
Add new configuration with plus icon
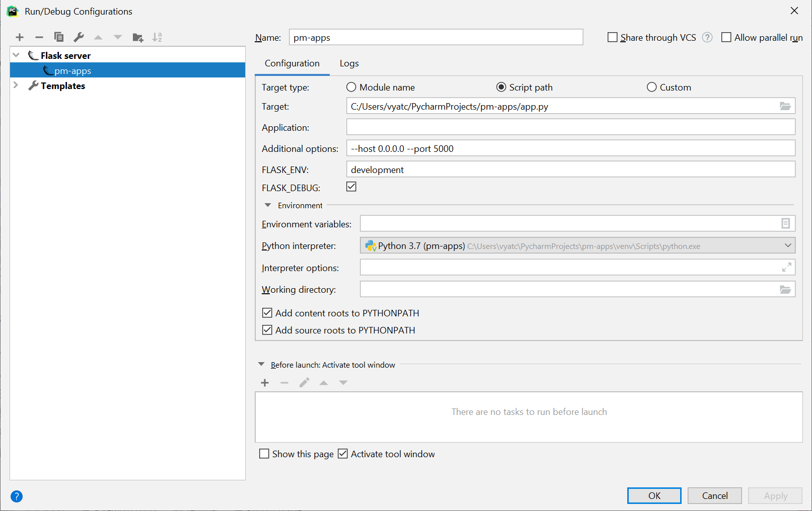tap(20, 37)
